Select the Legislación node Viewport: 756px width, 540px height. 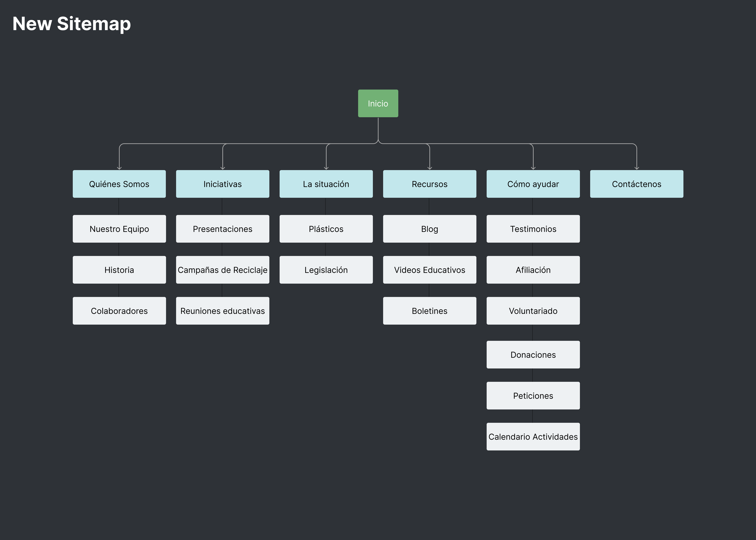pyautogui.click(x=326, y=270)
